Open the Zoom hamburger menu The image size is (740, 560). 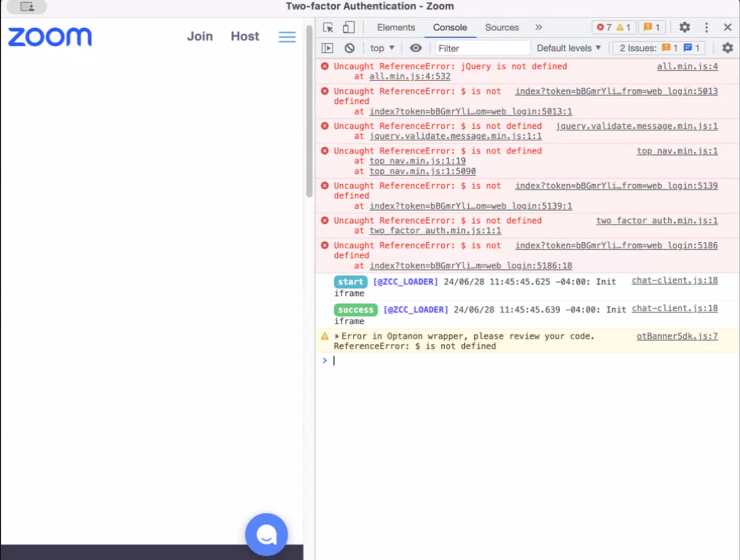287,37
